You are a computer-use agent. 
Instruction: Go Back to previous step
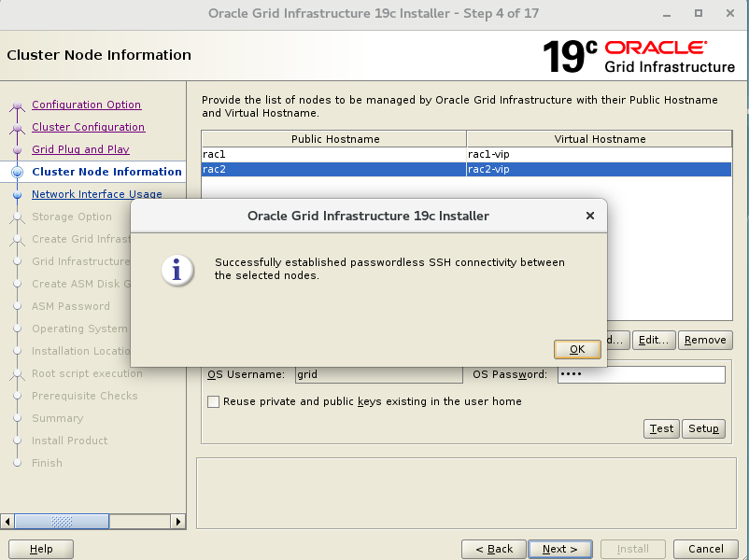tap(494, 549)
